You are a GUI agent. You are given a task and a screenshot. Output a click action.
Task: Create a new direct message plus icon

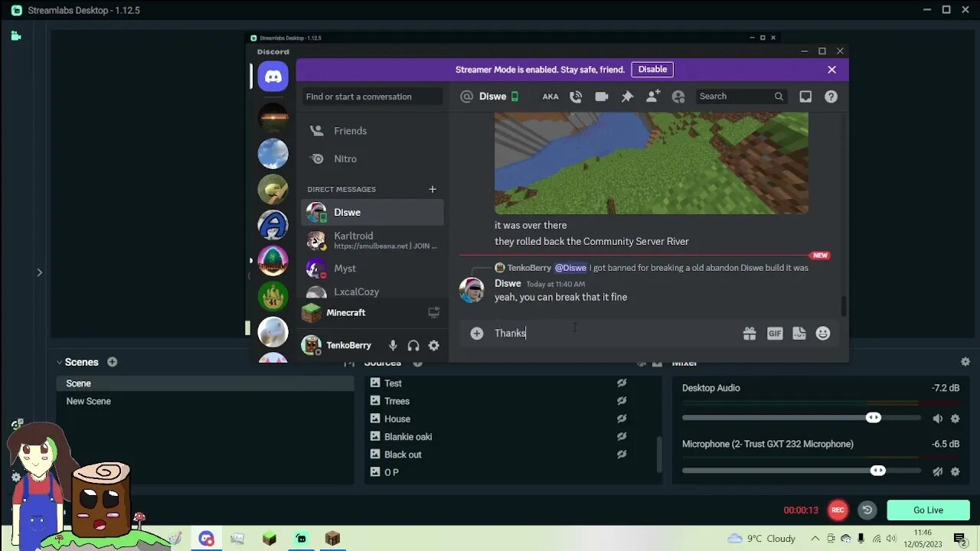pyautogui.click(x=432, y=189)
